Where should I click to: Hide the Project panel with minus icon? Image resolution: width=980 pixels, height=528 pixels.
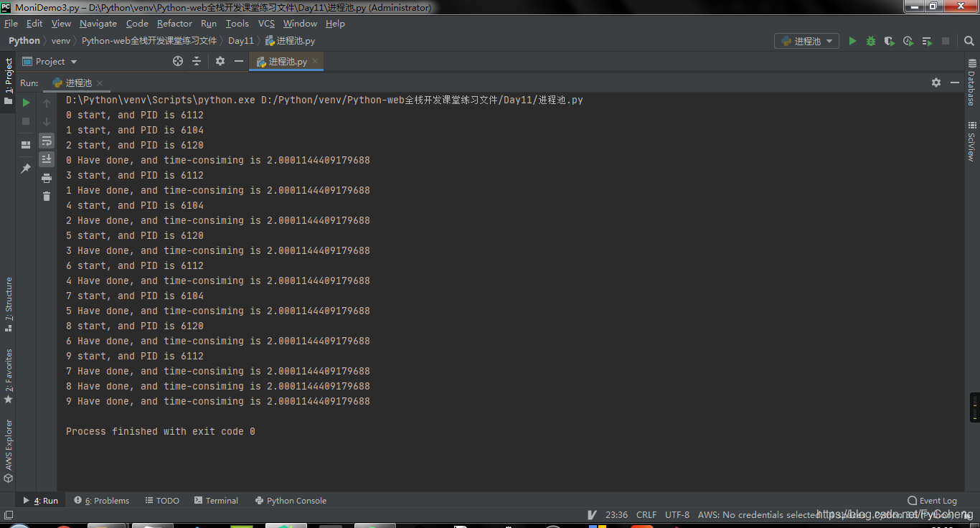point(239,62)
